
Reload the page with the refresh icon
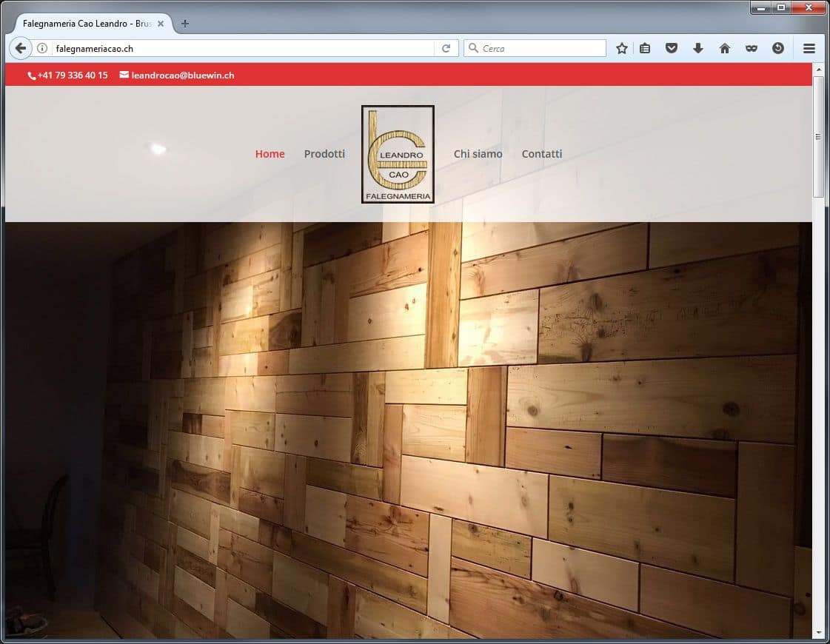446,48
